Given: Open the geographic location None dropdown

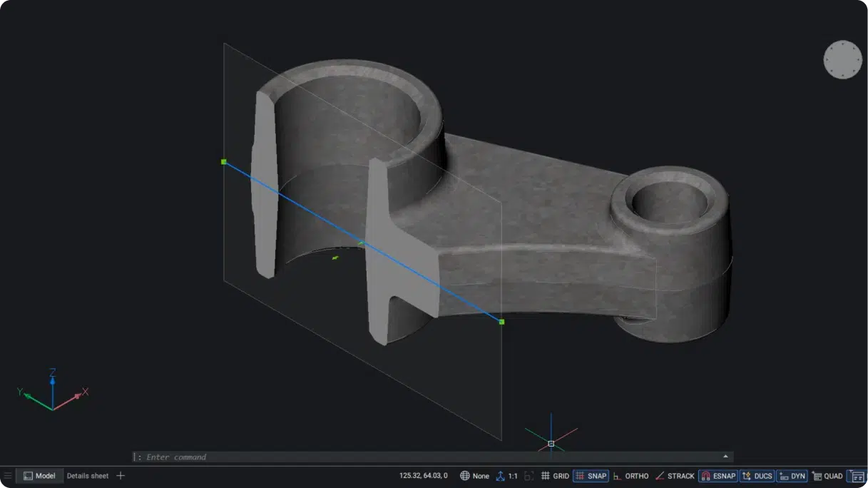Looking at the screenshot, I should [x=475, y=476].
